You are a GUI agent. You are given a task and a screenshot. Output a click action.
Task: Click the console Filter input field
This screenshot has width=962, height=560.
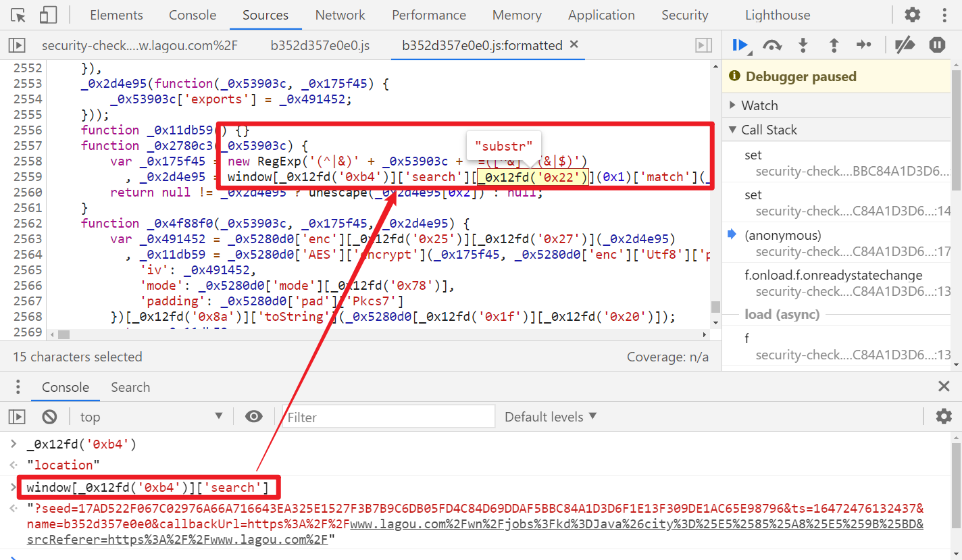[x=388, y=417]
